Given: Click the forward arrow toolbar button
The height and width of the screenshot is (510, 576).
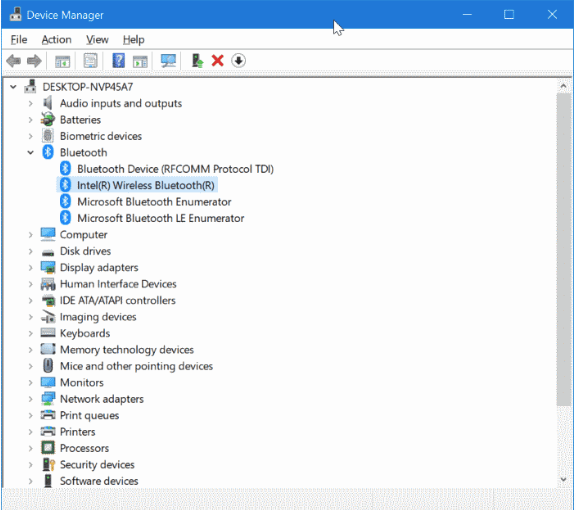Looking at the screenshot, I should pos(34,61).
